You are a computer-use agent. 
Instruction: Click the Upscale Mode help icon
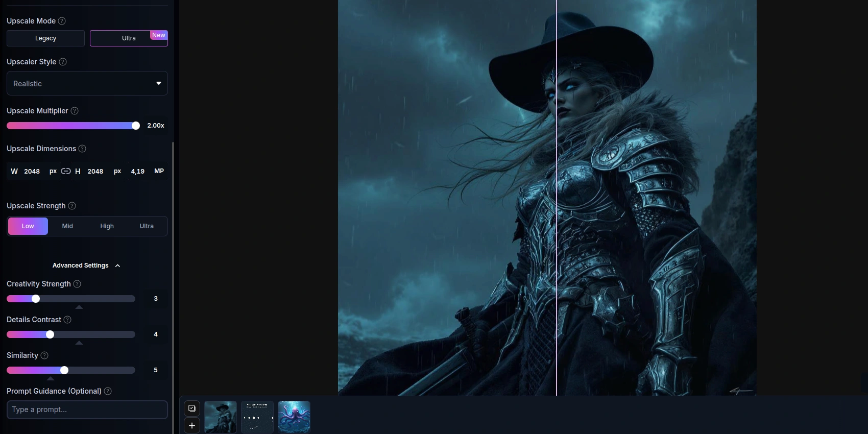point(62,21)
